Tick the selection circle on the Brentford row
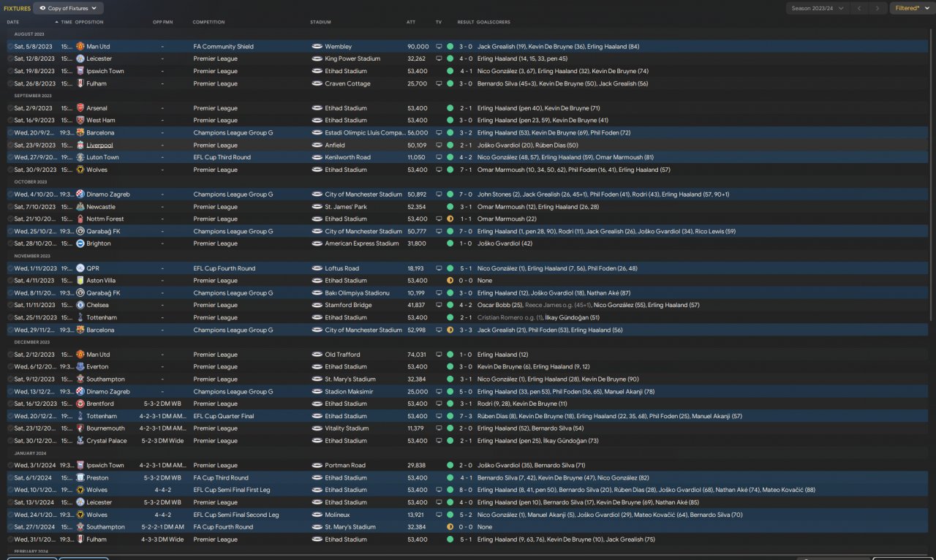936x560 pixels. point(10,404)
